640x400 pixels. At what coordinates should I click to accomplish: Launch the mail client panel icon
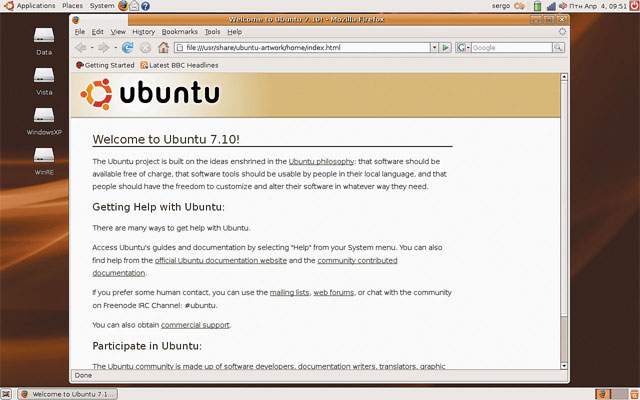coord(134,6)
